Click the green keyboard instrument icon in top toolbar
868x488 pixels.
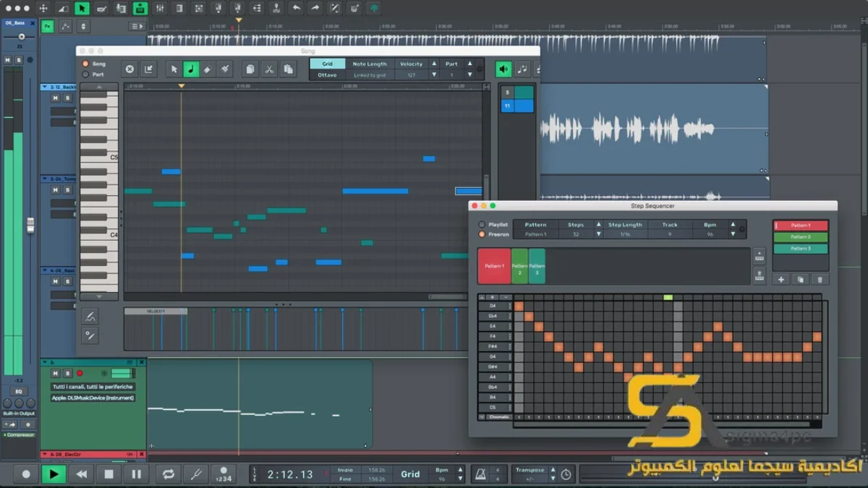click(x=140, y=8)
